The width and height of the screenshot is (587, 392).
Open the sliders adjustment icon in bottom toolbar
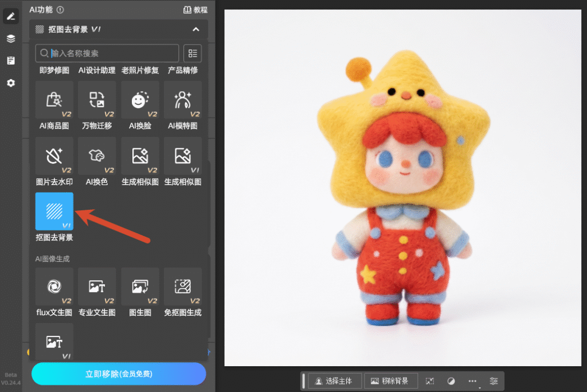494,381
